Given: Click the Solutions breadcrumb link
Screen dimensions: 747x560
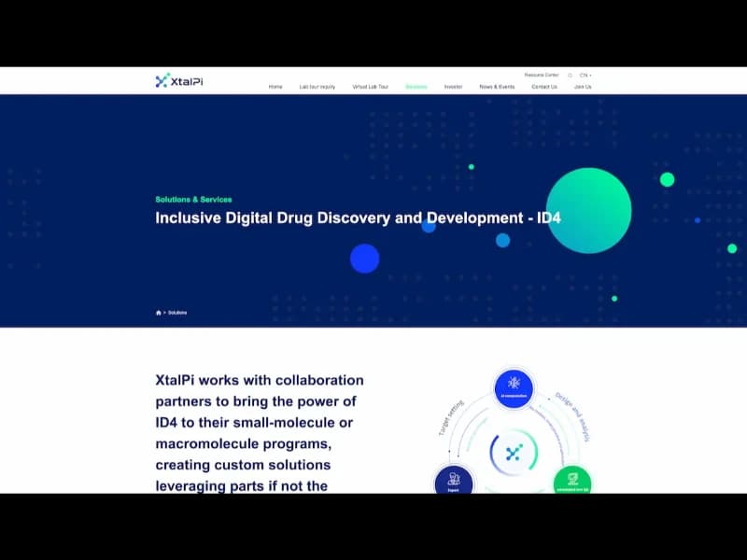Looking at the screenshot, I should 177,313.
